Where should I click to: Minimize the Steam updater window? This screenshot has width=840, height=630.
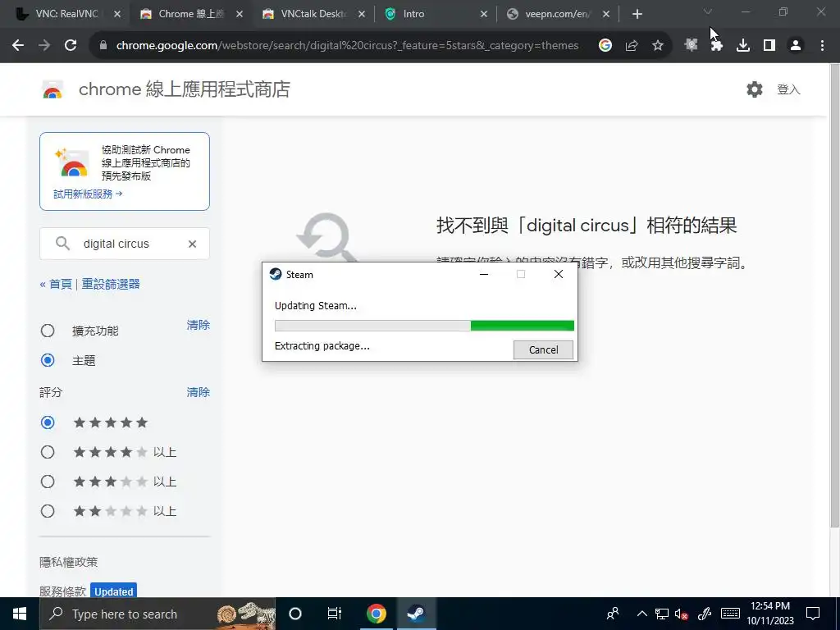(484, 274)
